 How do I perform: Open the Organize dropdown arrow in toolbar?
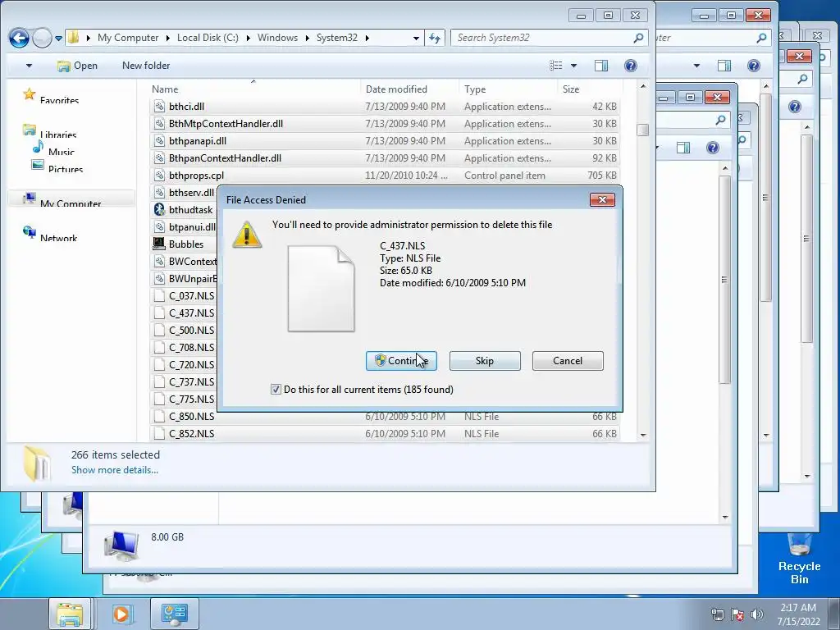coord(29,66)
